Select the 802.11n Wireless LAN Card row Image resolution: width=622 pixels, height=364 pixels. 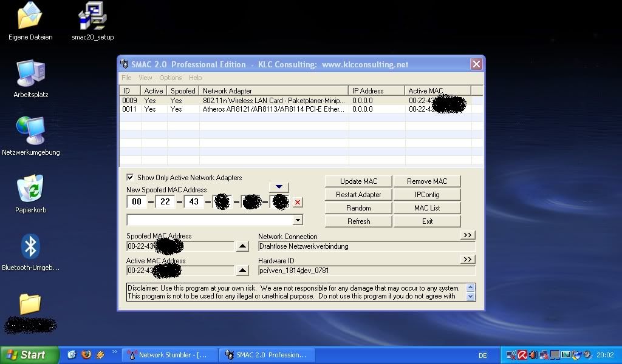(273, 101)
